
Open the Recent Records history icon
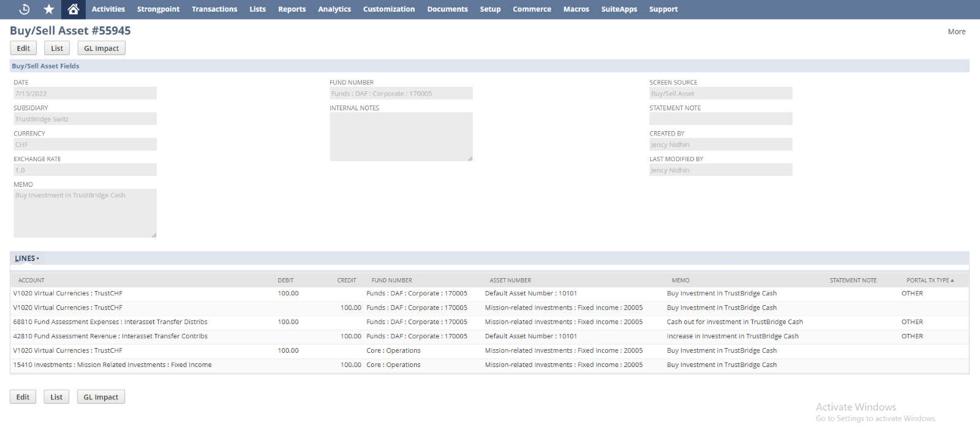tap(24, 9)
